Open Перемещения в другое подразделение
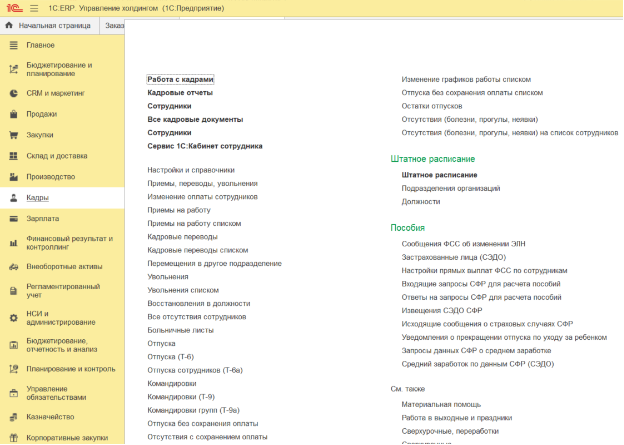The image size is (624, 445). (x=214, y=263)
